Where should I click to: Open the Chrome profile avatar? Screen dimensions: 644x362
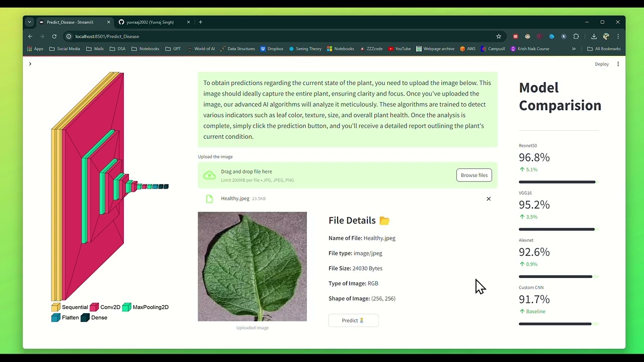click(606, 36)
